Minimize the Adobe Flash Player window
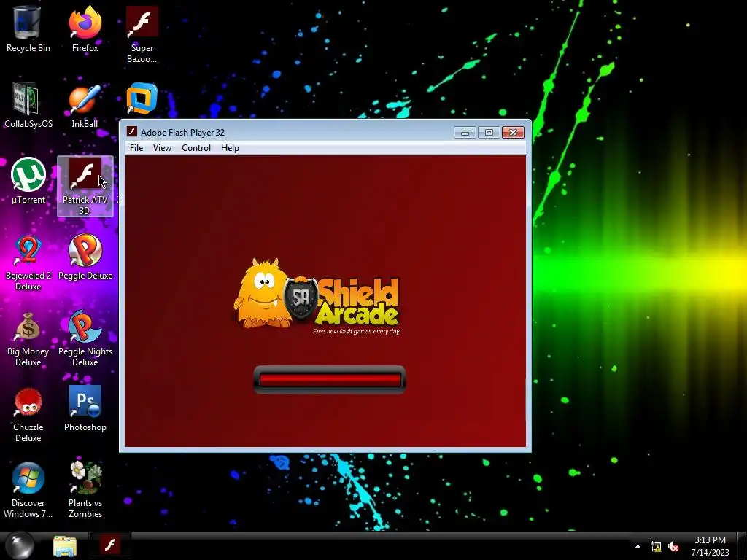 point(465,133)
